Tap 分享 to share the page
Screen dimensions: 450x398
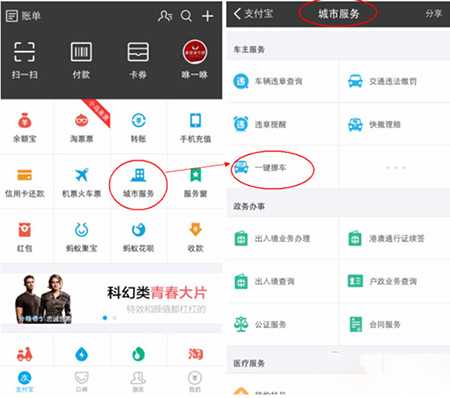(x=434, y=14)
